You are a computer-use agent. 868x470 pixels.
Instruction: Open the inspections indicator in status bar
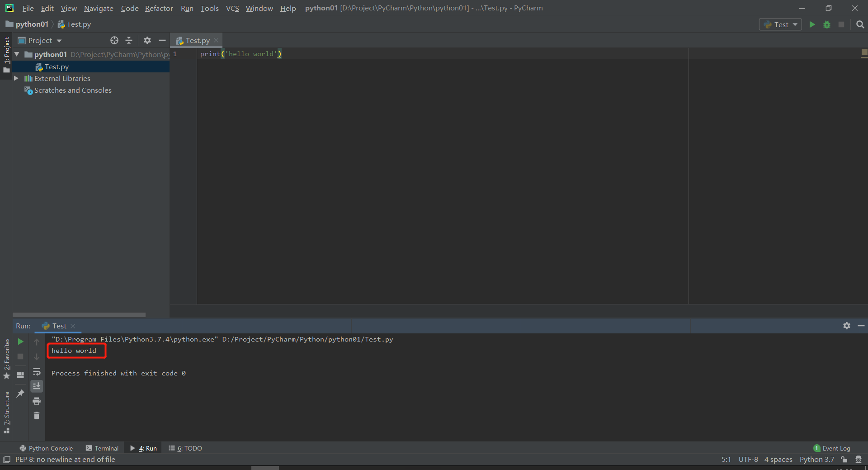pos(859,460)
